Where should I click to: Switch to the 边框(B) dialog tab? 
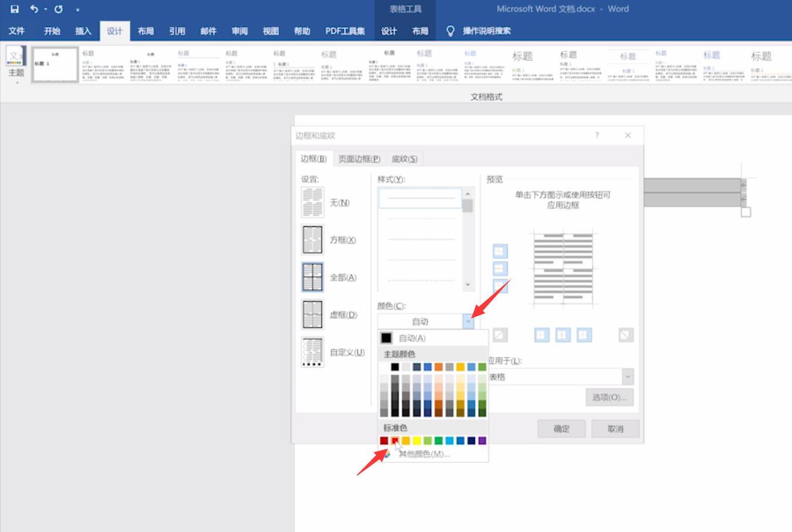313,158
